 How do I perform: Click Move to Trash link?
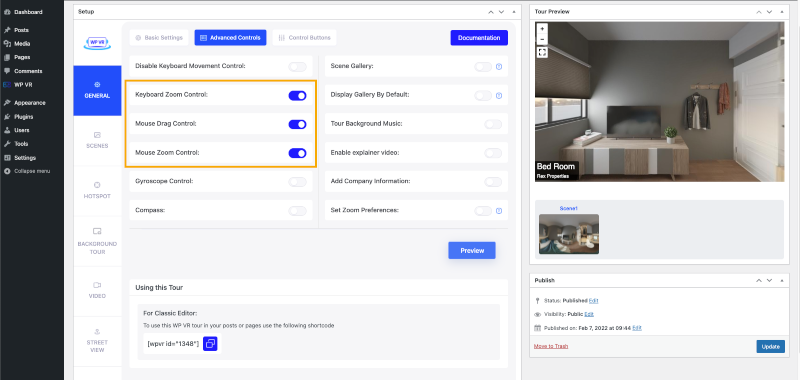tap(551, 346)
